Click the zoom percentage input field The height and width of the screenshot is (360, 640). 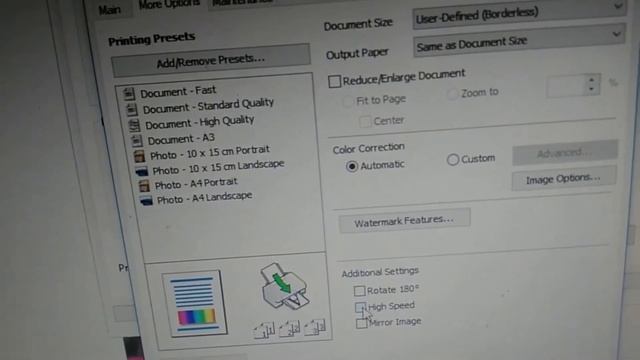point(567,85)
